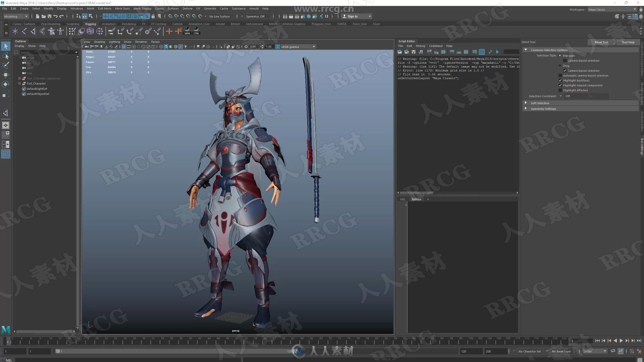Click the Save Scene icon
This screenshot has width=644, height=362.
click(50, 16)
